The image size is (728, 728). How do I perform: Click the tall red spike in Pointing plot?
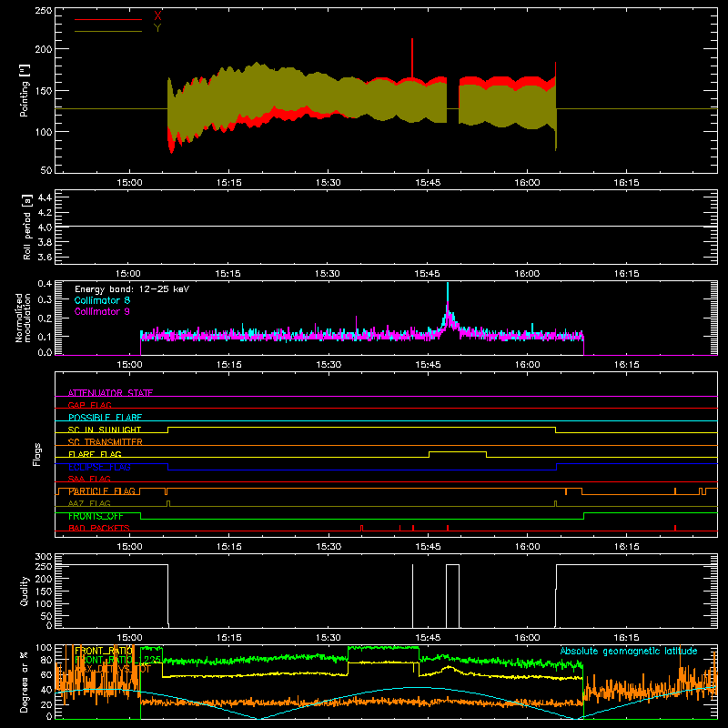[412, 58]
